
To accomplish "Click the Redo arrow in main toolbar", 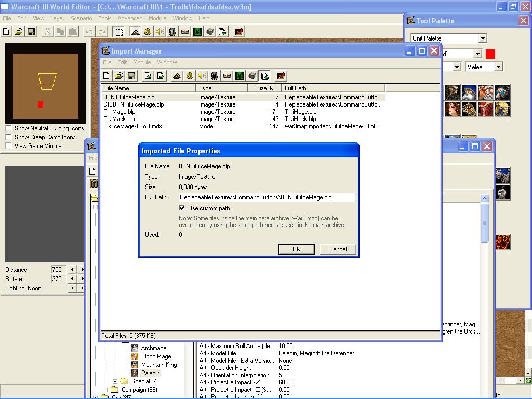I will [102, 32].
